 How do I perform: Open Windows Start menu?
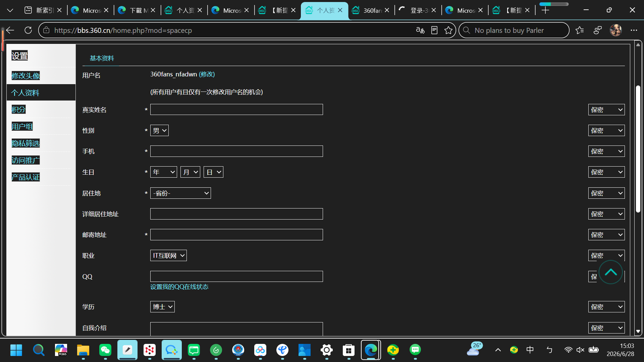click(x=16, y=350)
